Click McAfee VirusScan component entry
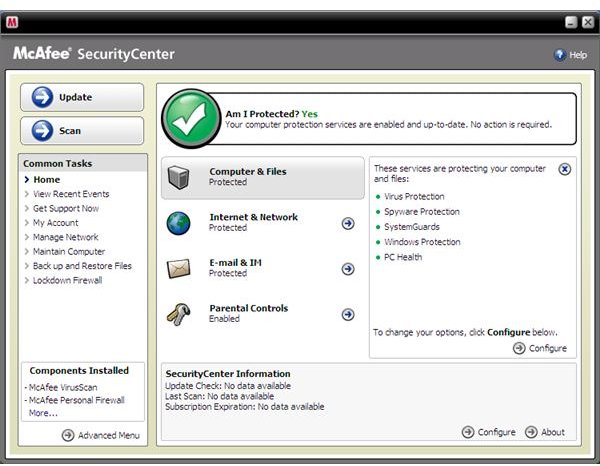 (63, 387)
